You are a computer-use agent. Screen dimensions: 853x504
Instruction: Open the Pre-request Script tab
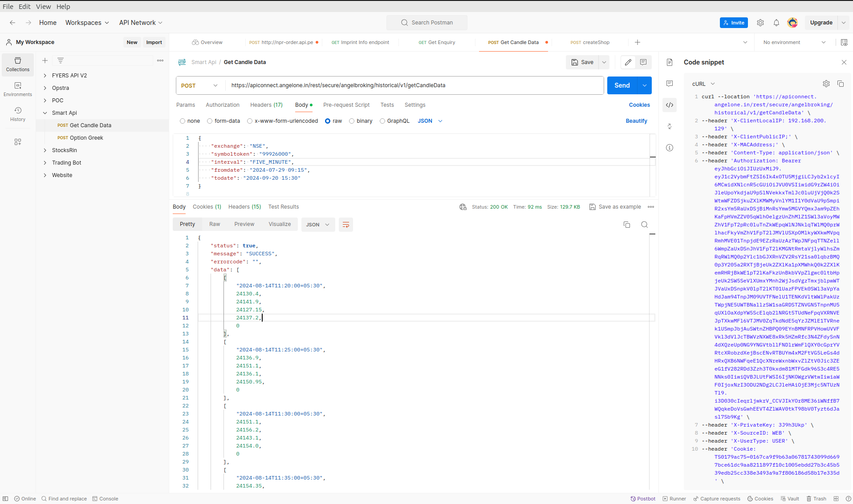(346, 105)
